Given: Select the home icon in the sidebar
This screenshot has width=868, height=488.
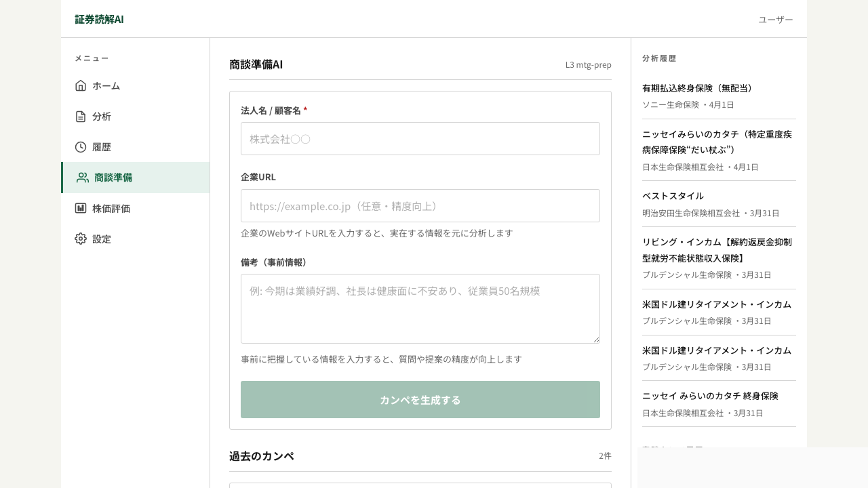Looking at the screenshot, I should click(81, 86).
